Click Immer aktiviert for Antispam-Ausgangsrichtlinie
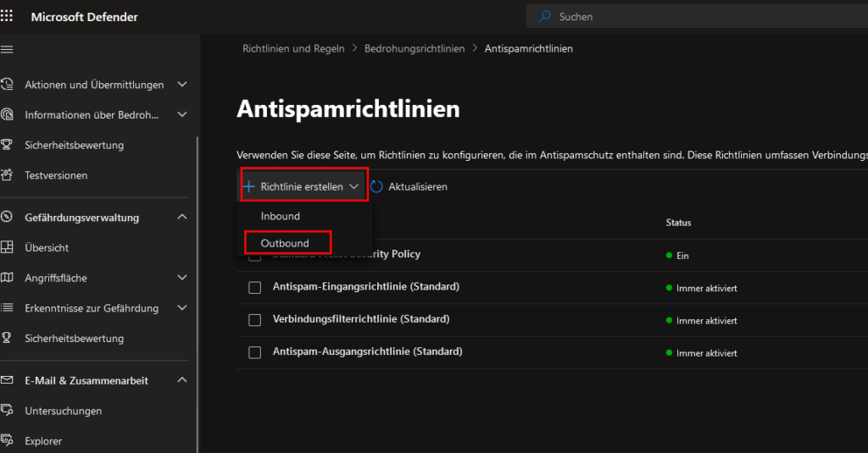868x453 pixels. coord(706,353)
